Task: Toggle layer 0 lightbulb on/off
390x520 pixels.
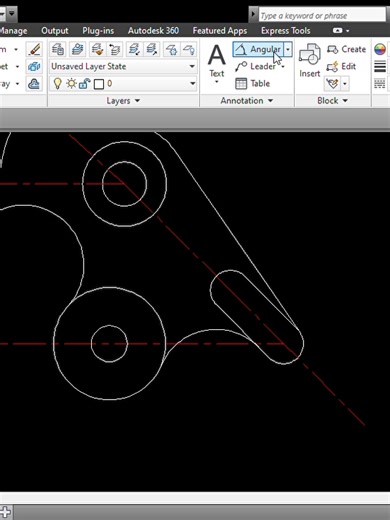Action: click(x=58, y=83)
